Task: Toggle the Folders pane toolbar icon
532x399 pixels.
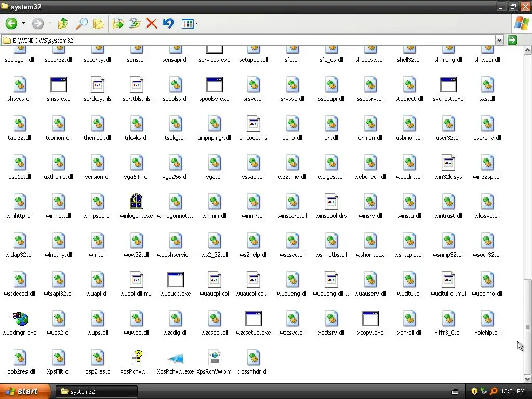Action: [98, 23]
